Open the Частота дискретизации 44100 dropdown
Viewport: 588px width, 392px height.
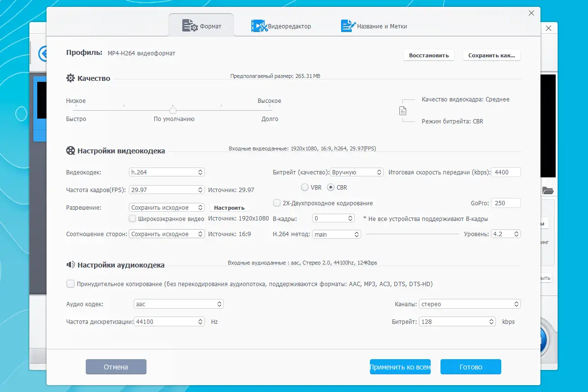click(170, 321)
